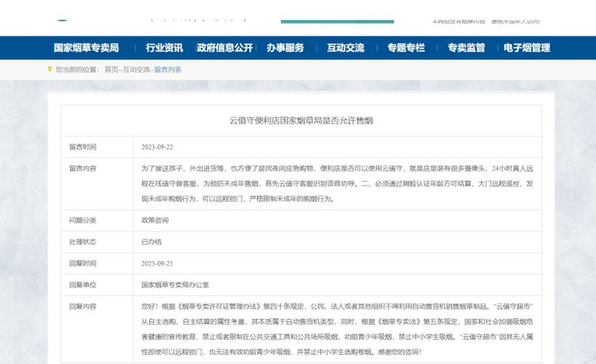This screenshot has height=364, width=596.
Task: Click the 回复时间 label
Action: coord(83,264)
